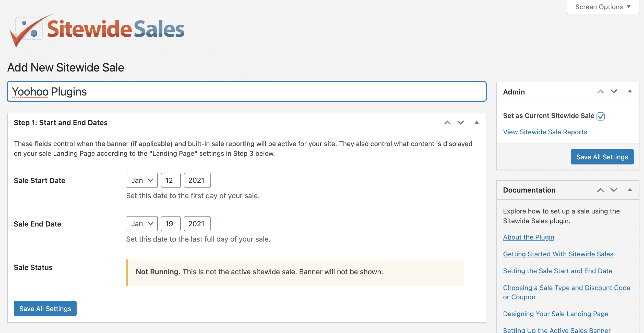Move Step 1 panel up arrow
This screenshot has height=333, width=644.
coord(447,123)
